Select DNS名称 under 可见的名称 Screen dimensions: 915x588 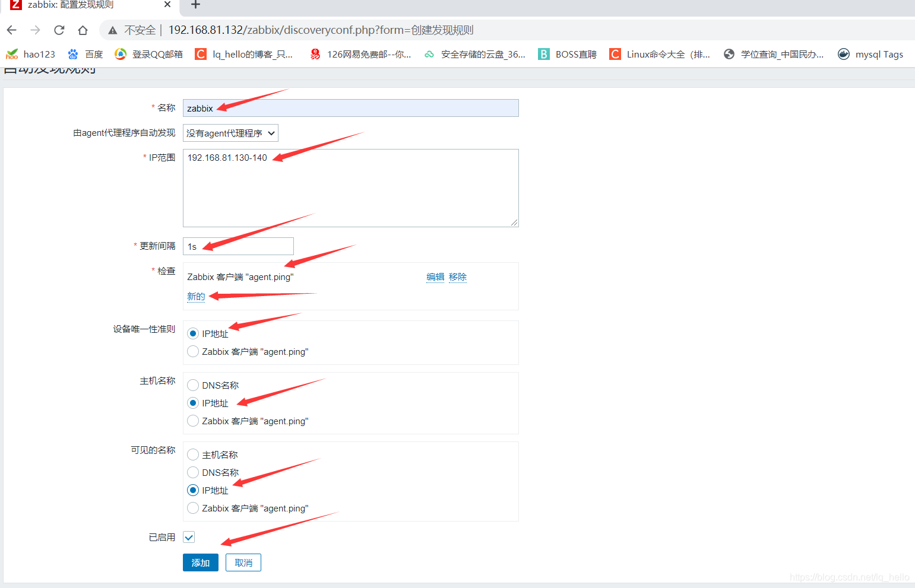point(193,472)
